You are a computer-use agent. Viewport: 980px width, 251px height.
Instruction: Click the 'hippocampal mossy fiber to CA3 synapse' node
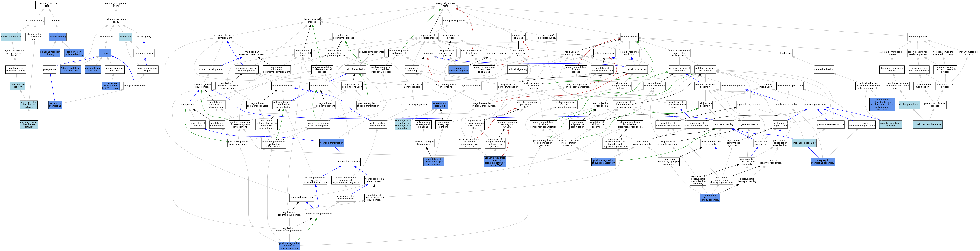[111, 86]
